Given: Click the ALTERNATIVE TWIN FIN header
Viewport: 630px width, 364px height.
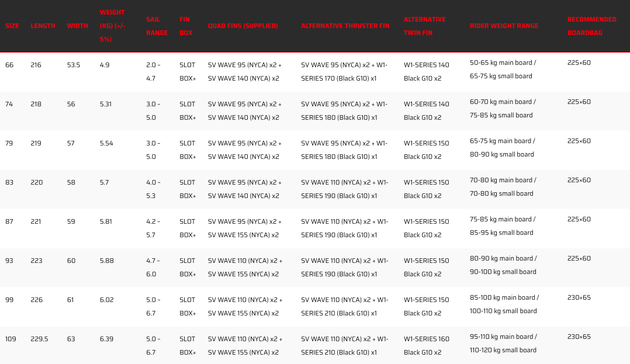Looking at the screenshot, I should point(425,26).
